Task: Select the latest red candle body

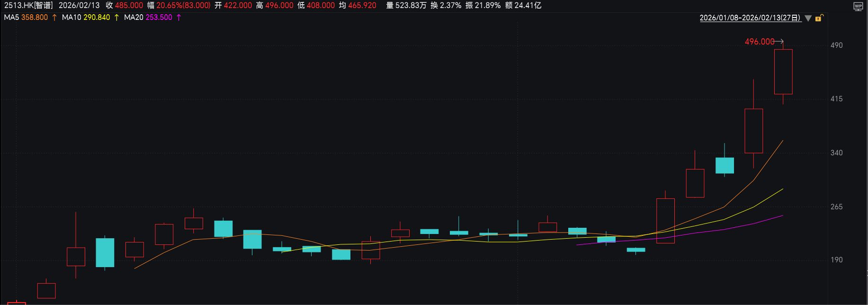Action: (783, 72)
